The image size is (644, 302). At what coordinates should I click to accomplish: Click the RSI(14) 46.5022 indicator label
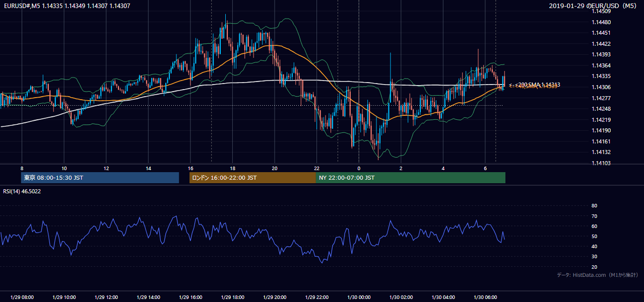22,191
